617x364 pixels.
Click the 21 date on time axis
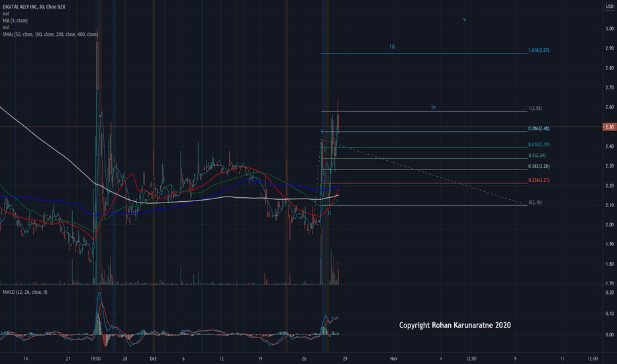click(x=68, y=359)
